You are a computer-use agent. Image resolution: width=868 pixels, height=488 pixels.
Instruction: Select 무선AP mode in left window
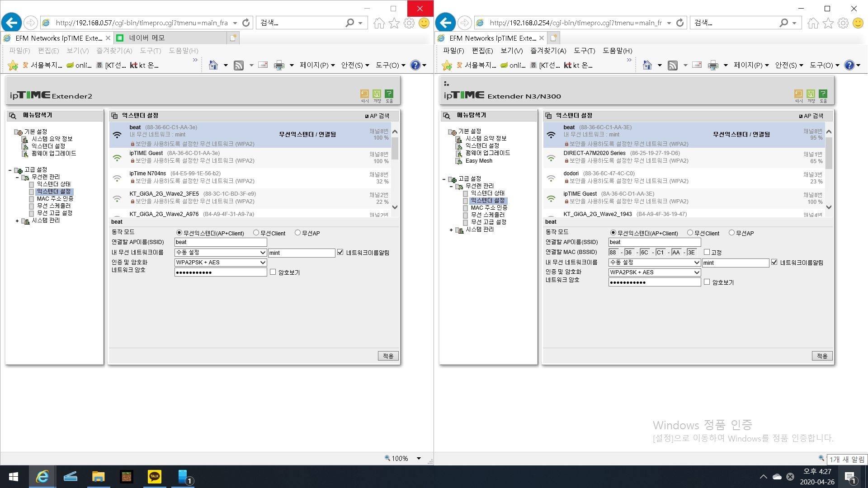[297, 233]
